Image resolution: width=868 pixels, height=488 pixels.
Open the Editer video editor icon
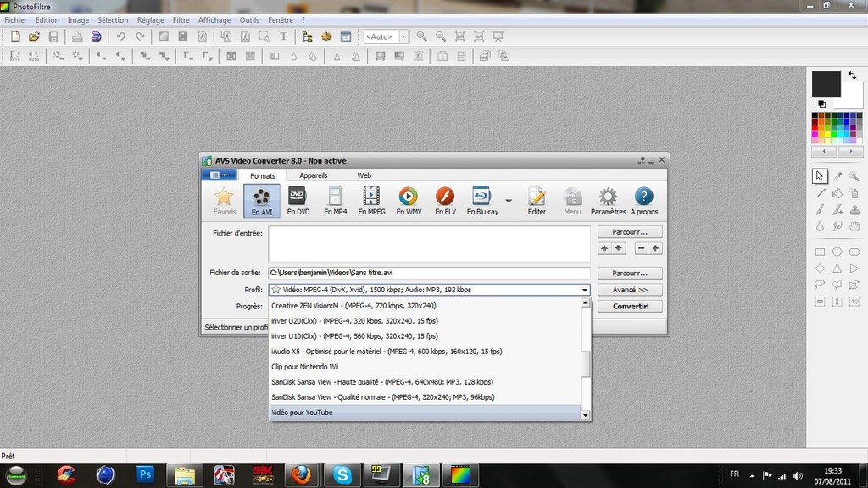537,201
